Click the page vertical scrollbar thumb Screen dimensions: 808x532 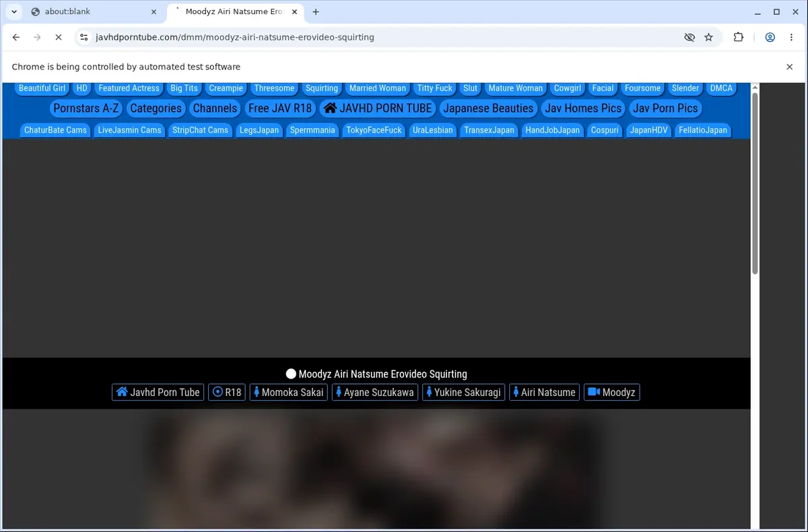coord(755,183)
